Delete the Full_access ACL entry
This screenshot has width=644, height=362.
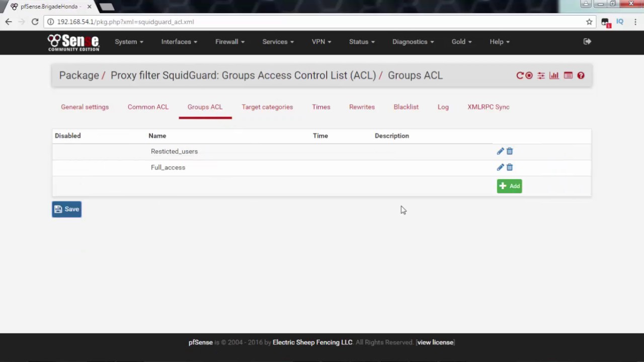point(510,167)
